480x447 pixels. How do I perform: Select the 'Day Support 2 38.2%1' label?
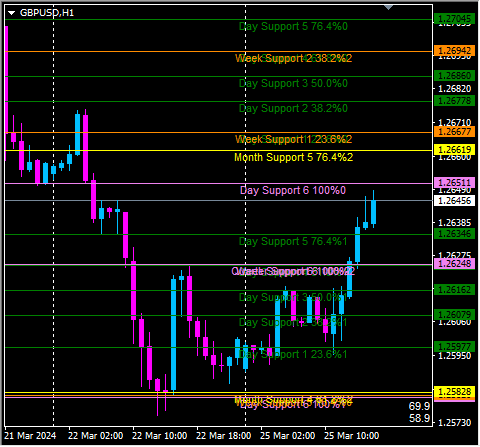coord(293,322)
